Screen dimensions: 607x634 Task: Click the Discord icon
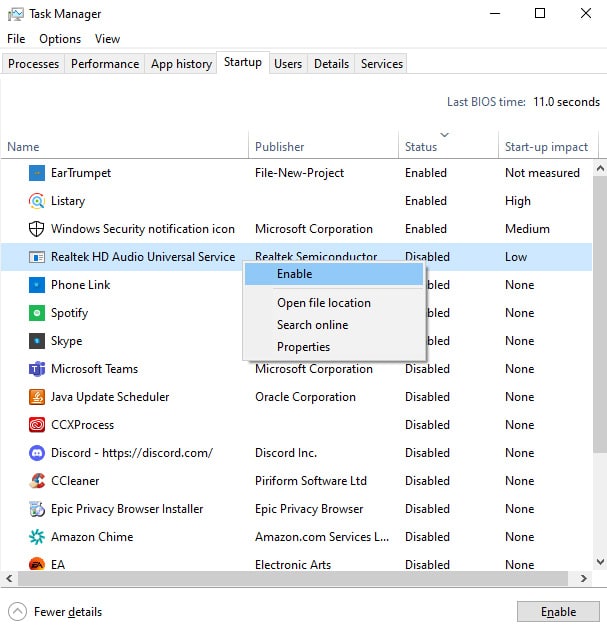point(37,453)
